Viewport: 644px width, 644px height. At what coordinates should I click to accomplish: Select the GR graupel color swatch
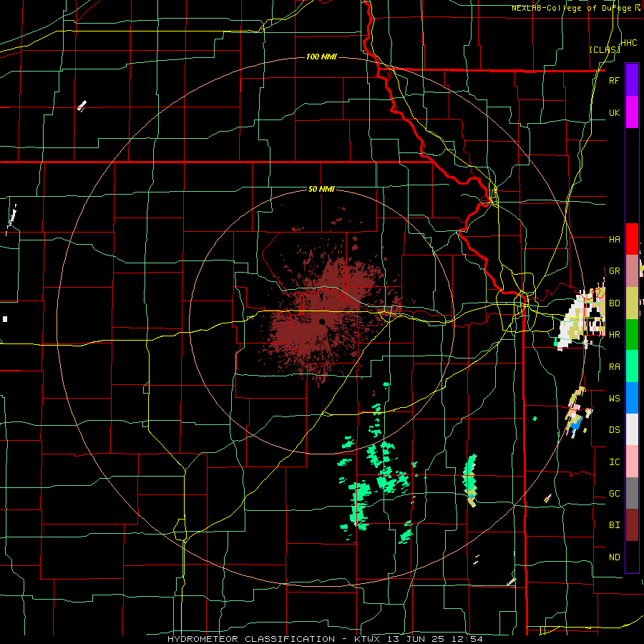coord(632,270)
